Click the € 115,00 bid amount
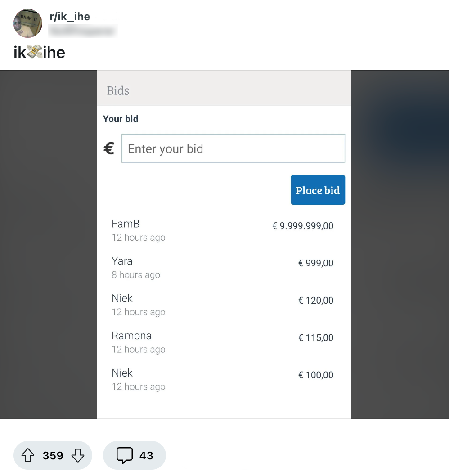Screen dimensions: 449x476 pos(316,338)
